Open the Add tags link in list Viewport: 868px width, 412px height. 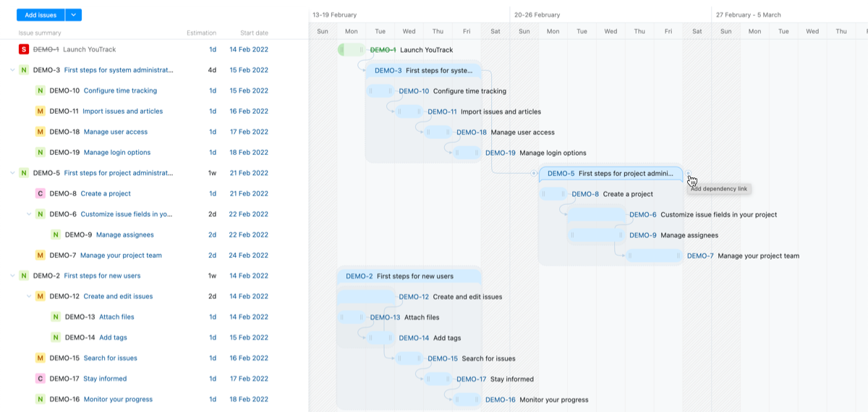pos(113,337)
